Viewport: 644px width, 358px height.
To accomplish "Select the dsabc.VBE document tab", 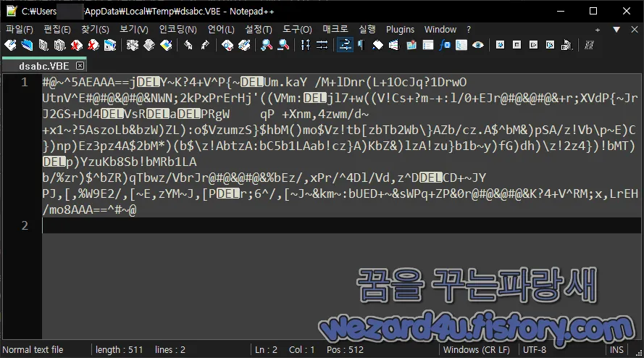I will coord(44,66).
